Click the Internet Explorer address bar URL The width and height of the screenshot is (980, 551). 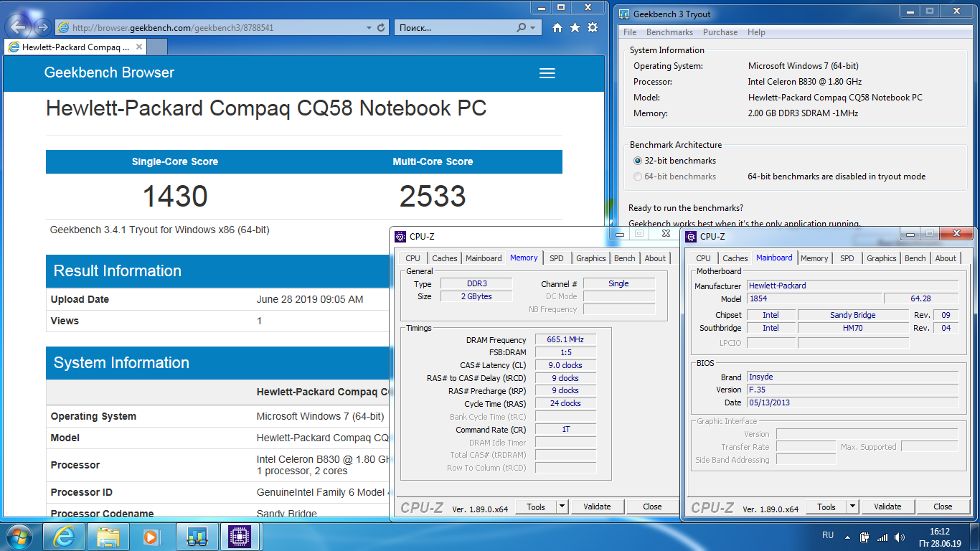(x=173, y=27)
